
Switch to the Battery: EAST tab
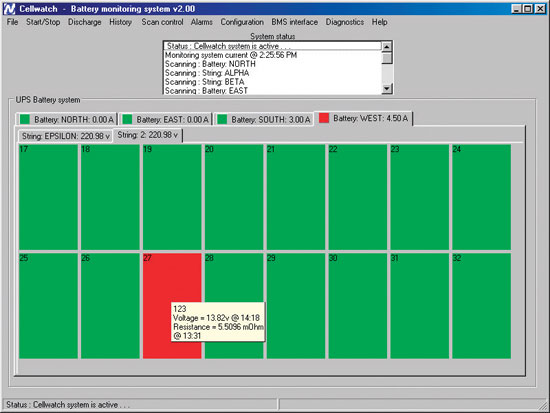(x=166, y=120)
